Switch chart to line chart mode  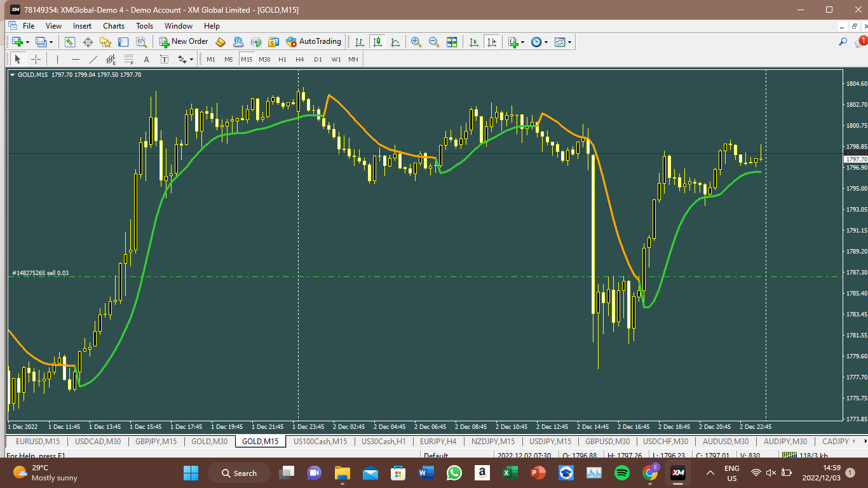click(395, 42)
